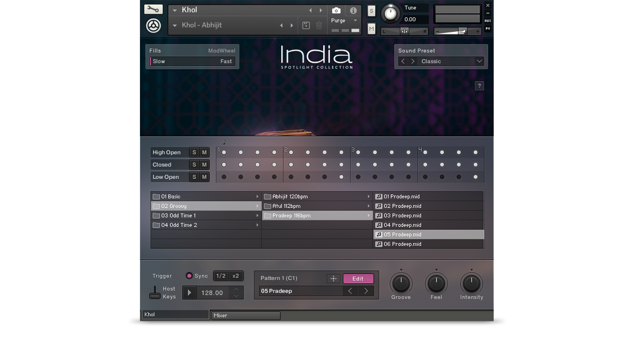Select the 06 Pradeep.mid file

[428, 244]
